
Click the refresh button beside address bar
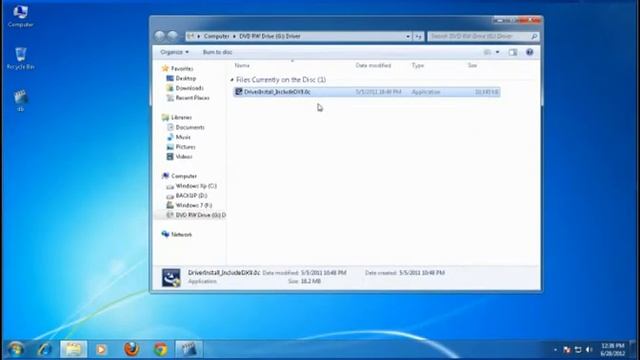418,36
